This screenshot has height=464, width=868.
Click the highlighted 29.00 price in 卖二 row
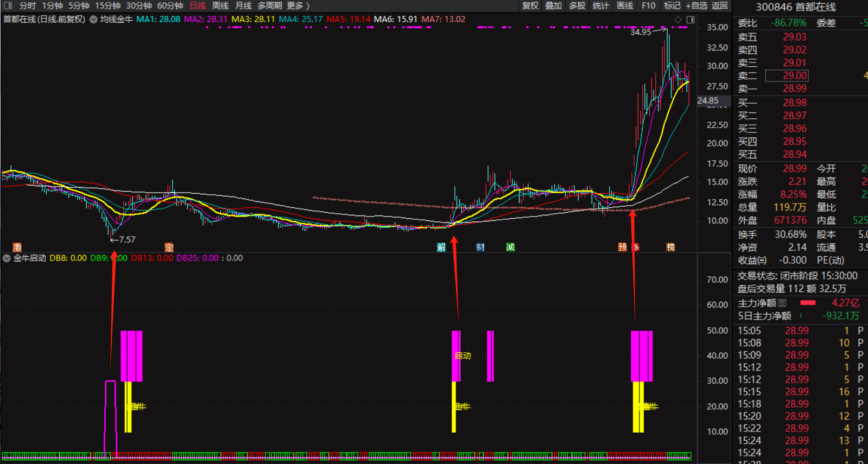pos(794,75)
